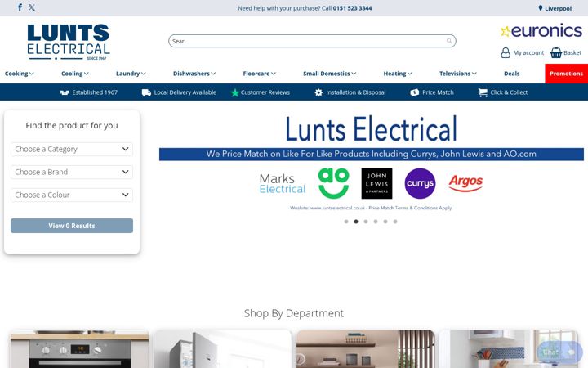Open the Installation & Disposal link text
588x368 pixels.
click(355, 92)
